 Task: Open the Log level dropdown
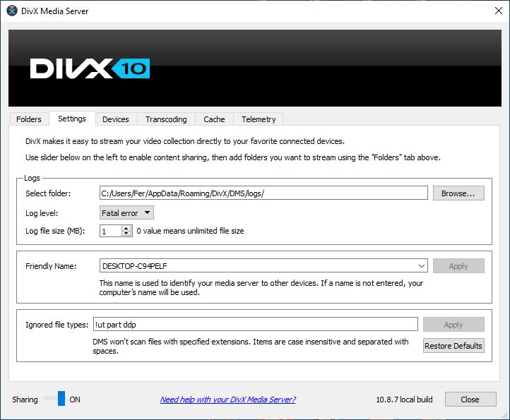[126, 213]
